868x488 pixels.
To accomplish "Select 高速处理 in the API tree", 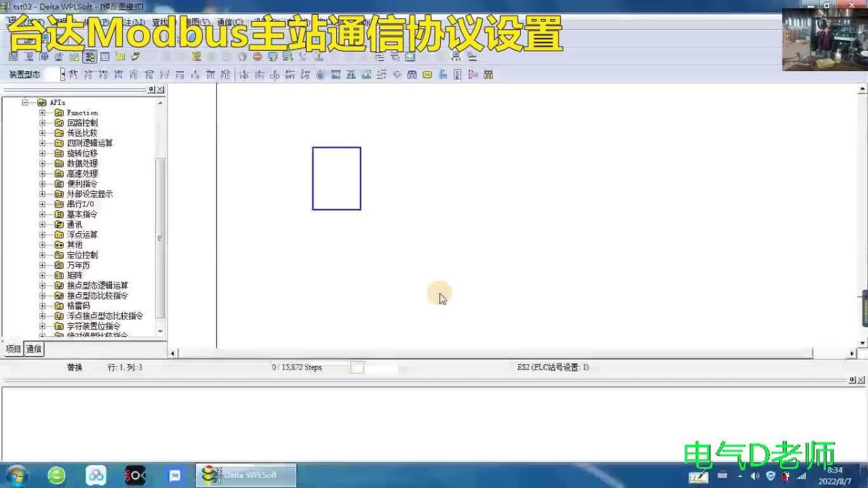I will point(82,174).
